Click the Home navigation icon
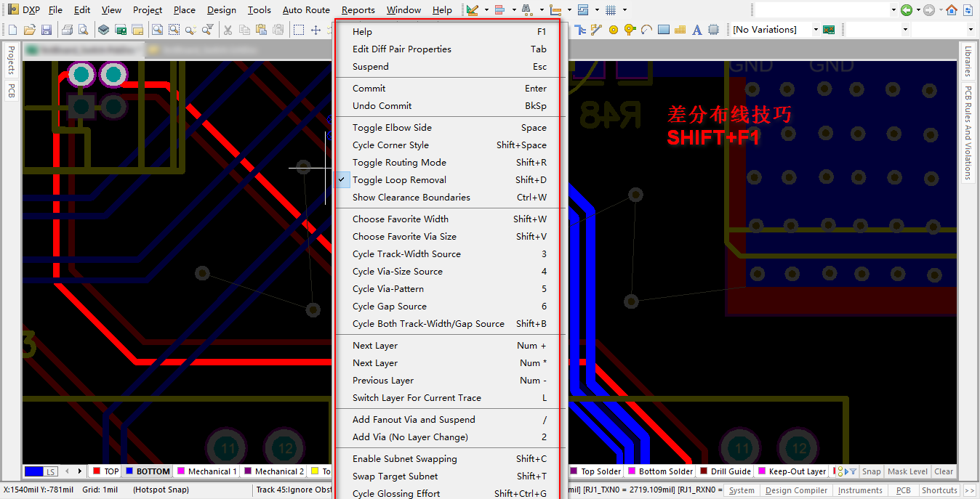Viewport: 980px width, 499px height. tap(951, 10)
